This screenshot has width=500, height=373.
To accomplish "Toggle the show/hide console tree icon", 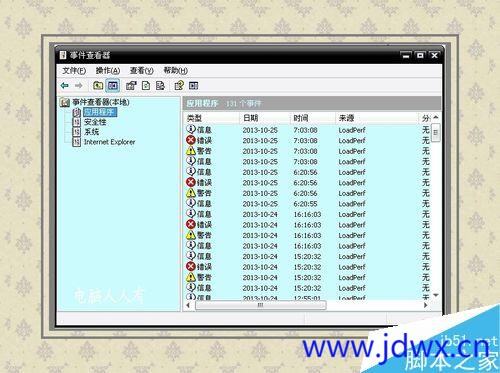I will (x=113, y=86).
